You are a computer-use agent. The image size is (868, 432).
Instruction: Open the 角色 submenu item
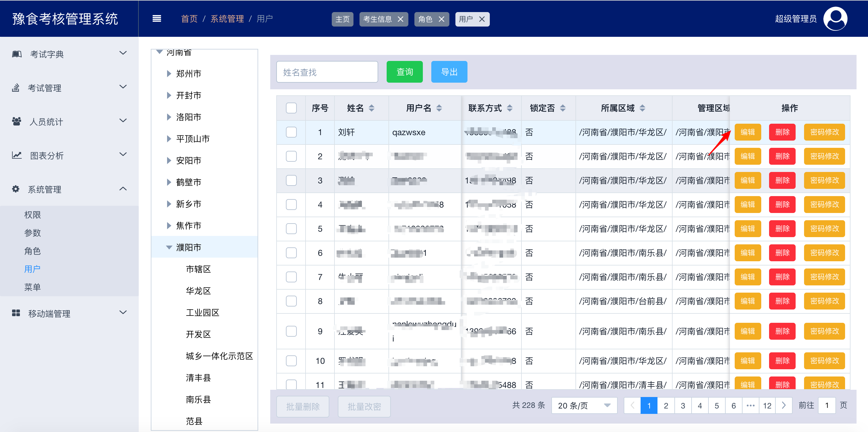click(32, 251)
